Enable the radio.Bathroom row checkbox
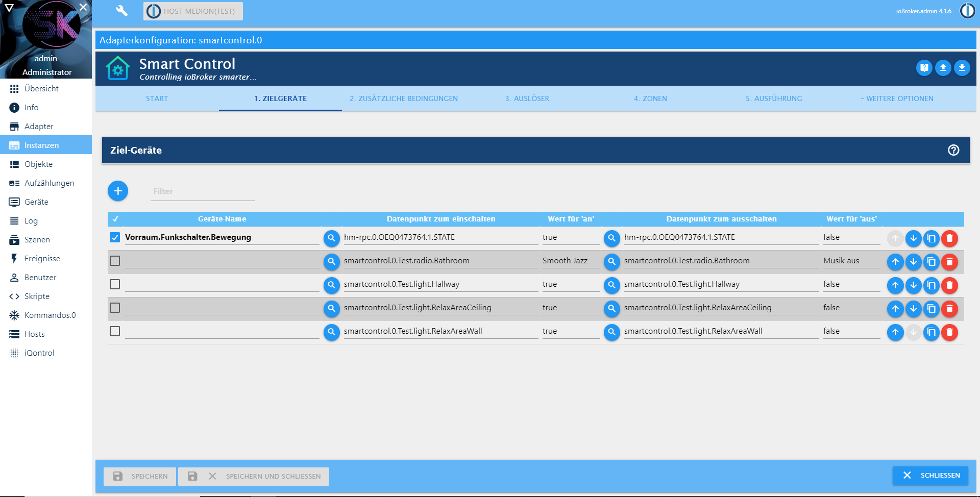The image size is (980, 497). point(115,261)
